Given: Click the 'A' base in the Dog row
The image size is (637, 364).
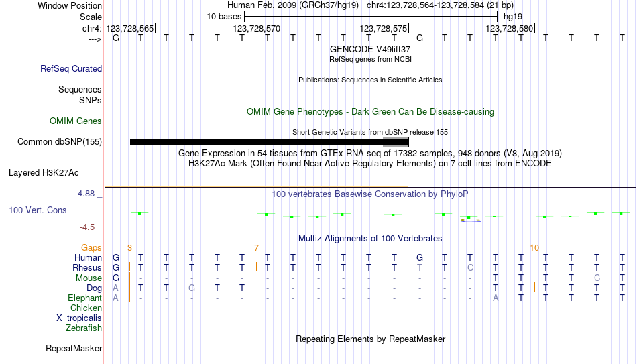Looking at the screenshot, I should click(x=116, y=288).
